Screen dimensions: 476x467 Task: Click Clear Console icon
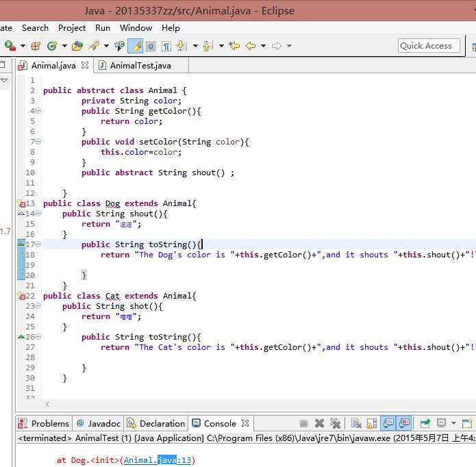[x=356, y=423]
